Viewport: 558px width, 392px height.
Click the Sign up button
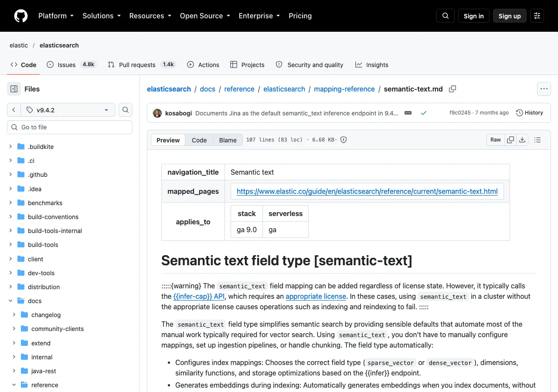510,16
